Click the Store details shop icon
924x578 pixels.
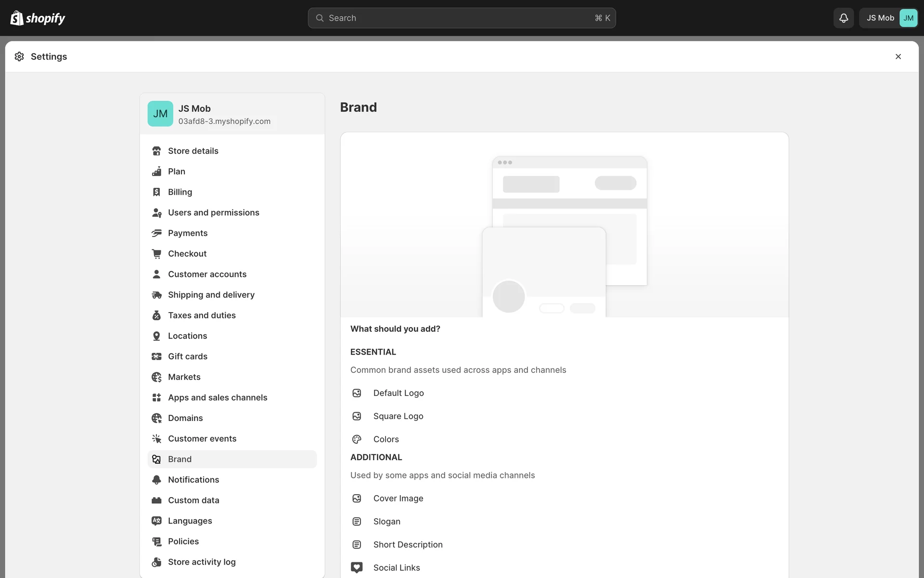pyautogui.click(x=156, y=151)
